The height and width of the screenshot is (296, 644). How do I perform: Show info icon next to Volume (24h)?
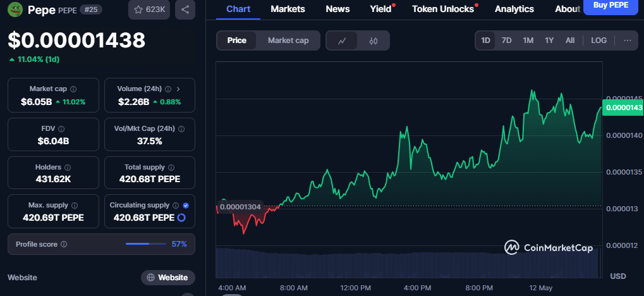coord(168,89)
